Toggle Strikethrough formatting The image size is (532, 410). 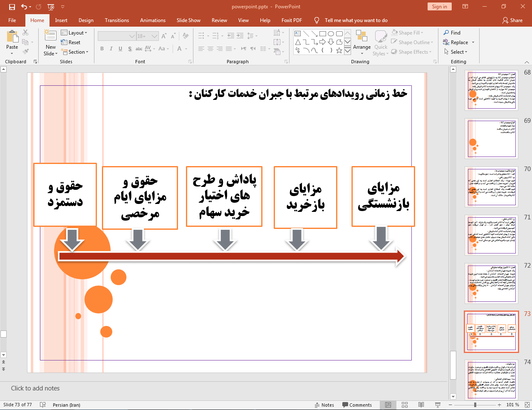point(139,49)
